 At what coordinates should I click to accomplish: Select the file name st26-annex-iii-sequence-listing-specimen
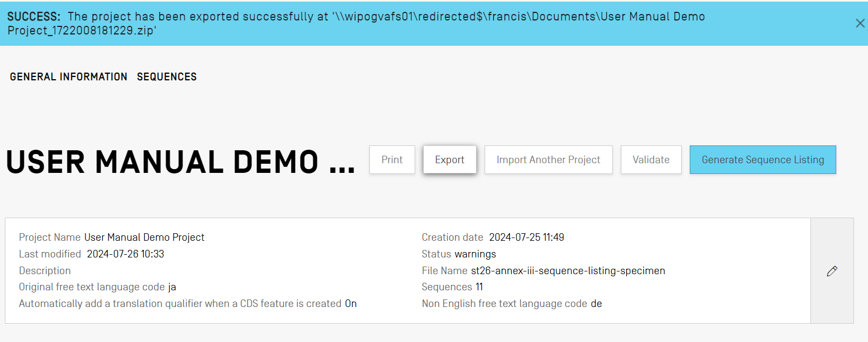[x=568, y=271]
